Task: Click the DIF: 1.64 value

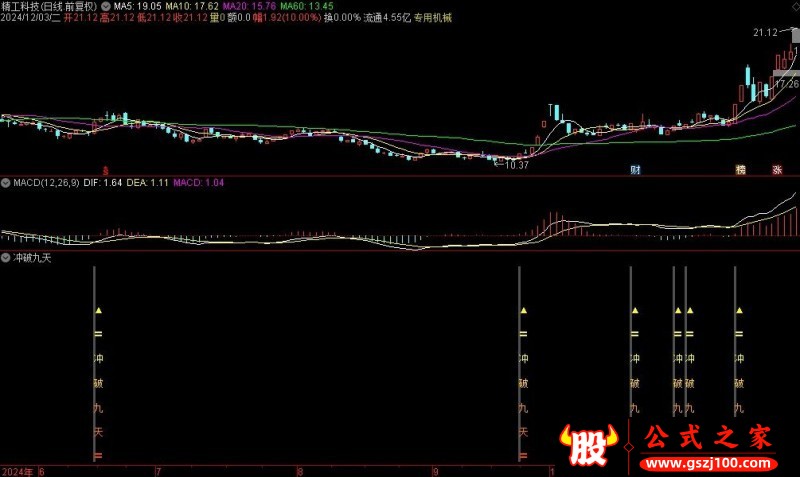Action: tap(103, 183)
